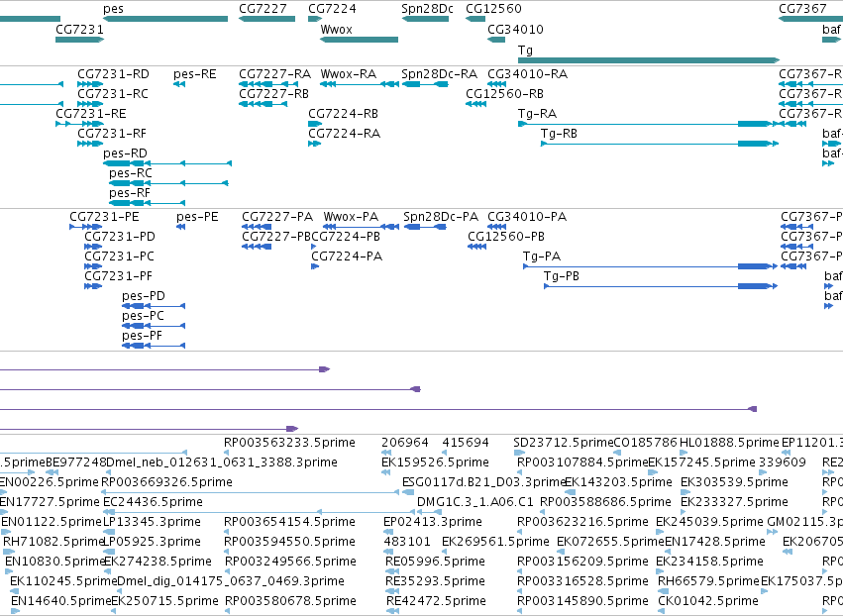Select transcript CG7231-RF
This screenshot has width=843, height=616.
click(x=112, y=134)
